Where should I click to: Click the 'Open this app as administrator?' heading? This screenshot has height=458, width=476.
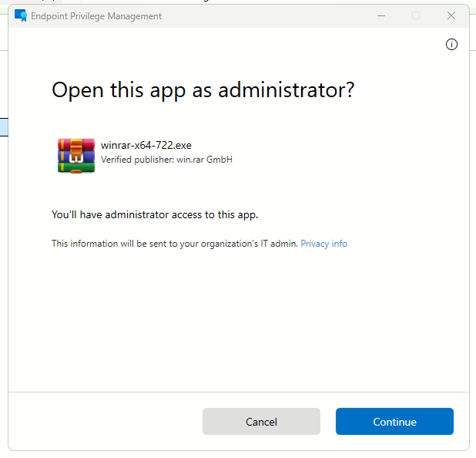pyautogui.click(x=203, y=90)
